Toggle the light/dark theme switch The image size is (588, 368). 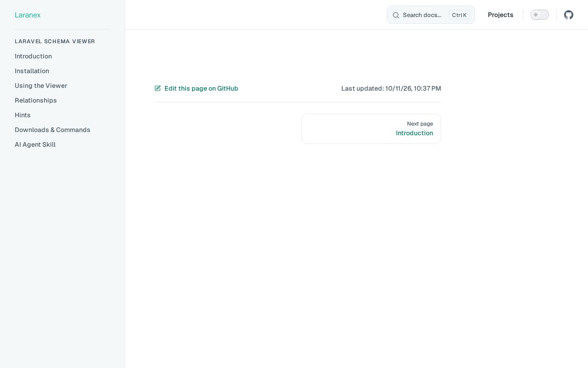540,15
